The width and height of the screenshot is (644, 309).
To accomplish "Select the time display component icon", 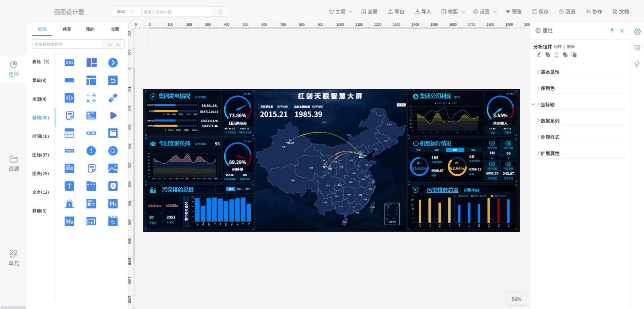I will point(70,151).
